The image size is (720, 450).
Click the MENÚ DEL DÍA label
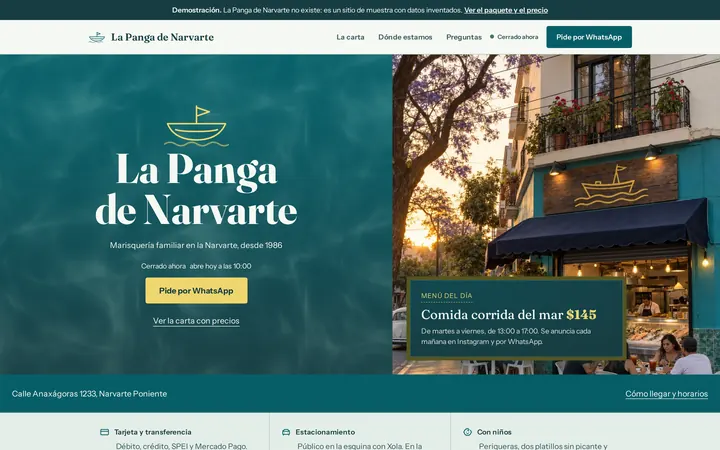[446, 296]
